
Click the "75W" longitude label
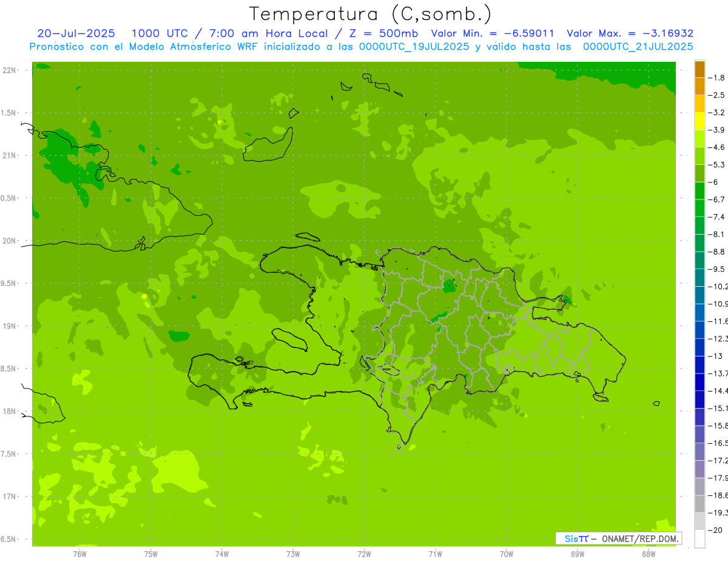[x=151, y=555]
